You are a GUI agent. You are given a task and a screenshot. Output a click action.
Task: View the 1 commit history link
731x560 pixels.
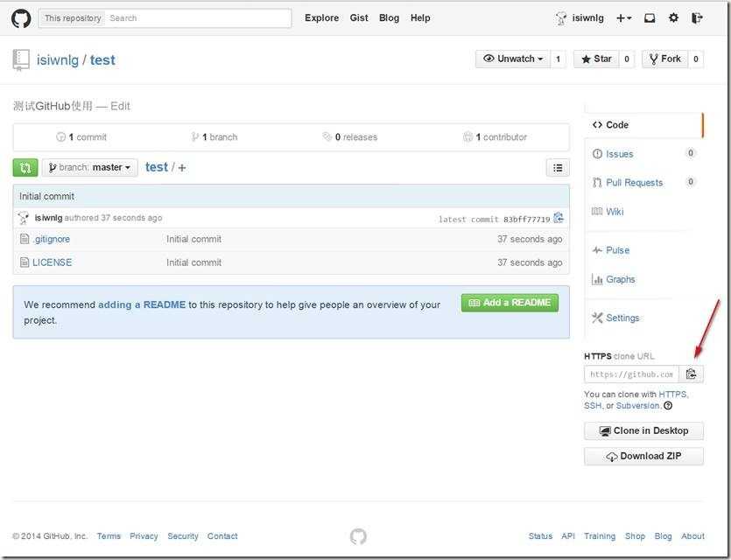coord(81,137)
